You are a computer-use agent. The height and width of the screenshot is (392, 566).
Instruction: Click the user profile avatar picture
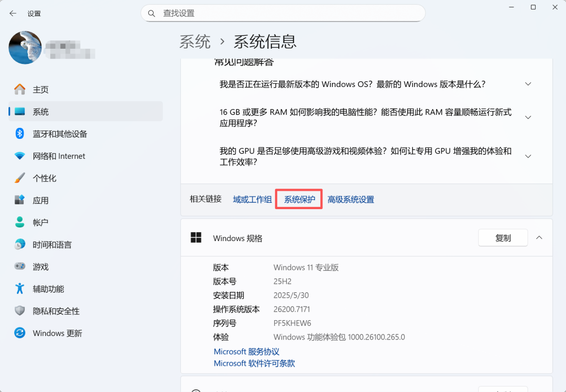[x=25, y=48]
